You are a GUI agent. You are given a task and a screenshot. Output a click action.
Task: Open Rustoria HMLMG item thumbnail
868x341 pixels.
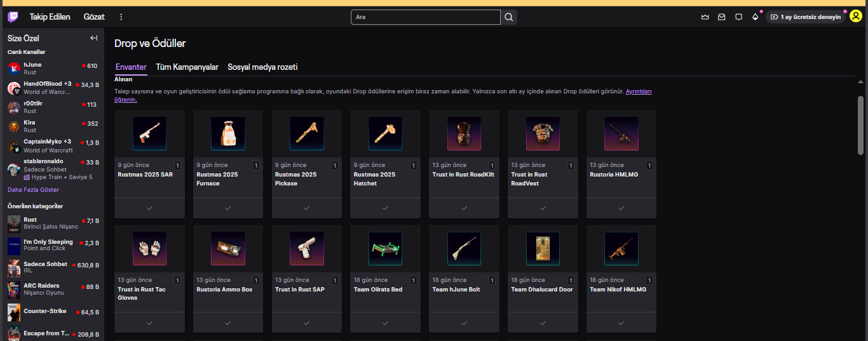click(x=621, y=133)
